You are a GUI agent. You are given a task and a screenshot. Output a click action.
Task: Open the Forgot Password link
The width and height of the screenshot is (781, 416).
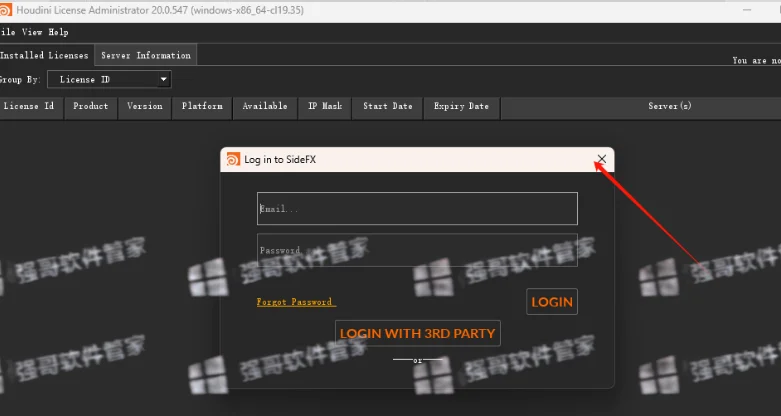296,302
